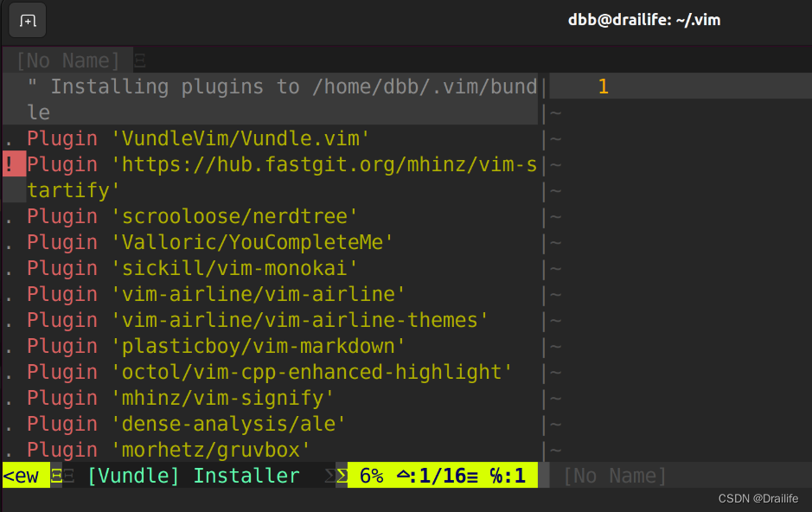Click the new terminal tab button
Image resolution: width=812 pixels, height=512 pixels.
[28, 20]
